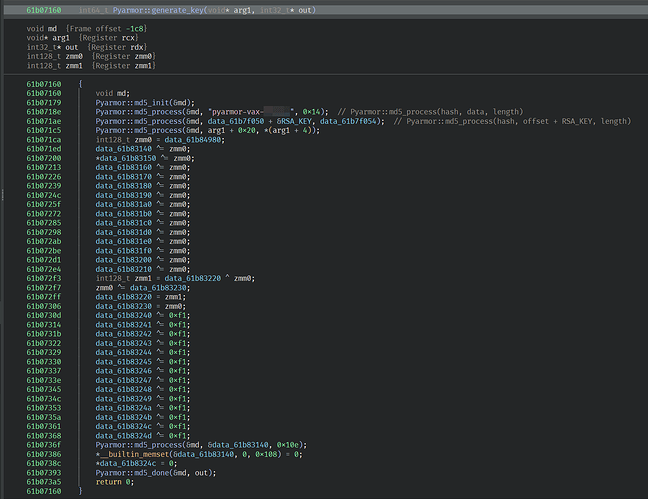
Task: Click data_61b83180 symbol
Action: [124, 186]
